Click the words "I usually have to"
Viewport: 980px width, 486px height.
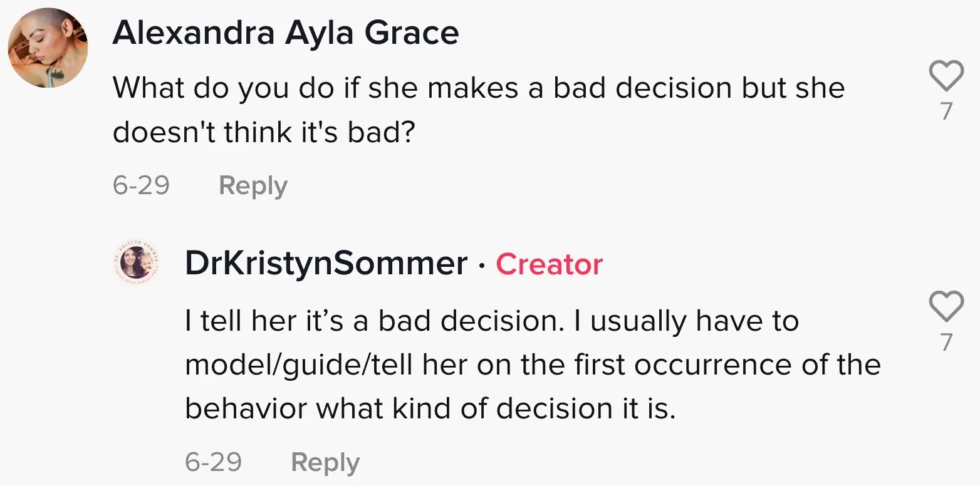[694, 321]
